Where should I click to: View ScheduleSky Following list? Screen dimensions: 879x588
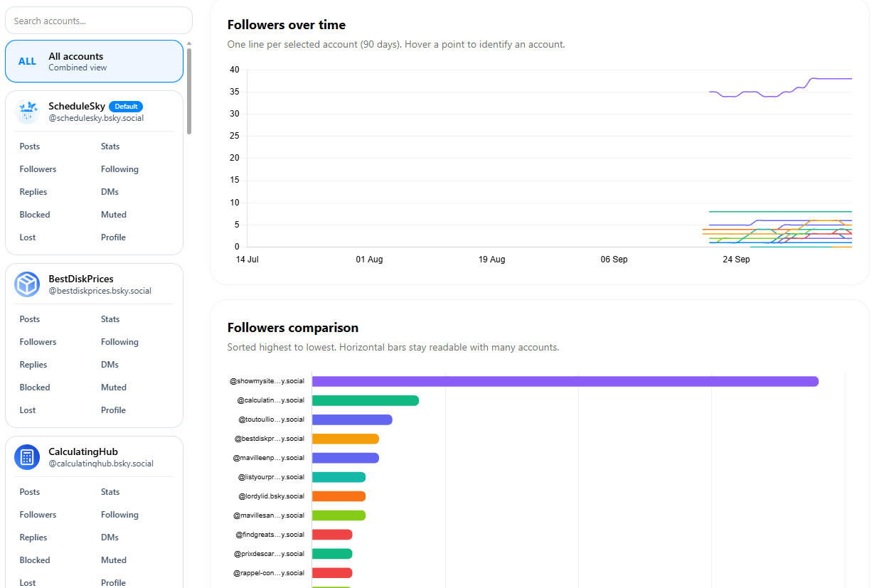[x=119, y=169]
